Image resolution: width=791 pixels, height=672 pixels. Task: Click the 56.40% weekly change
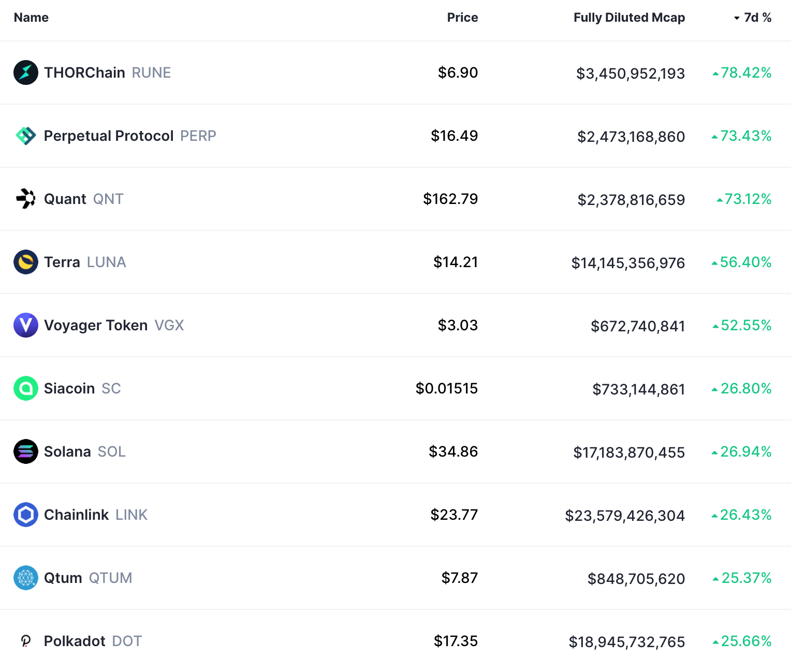tap(741, 262)
